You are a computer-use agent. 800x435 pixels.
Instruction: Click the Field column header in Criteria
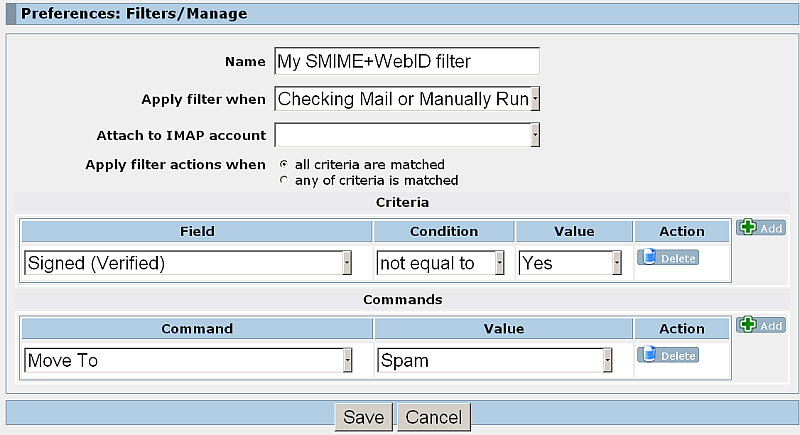[197, 232]
